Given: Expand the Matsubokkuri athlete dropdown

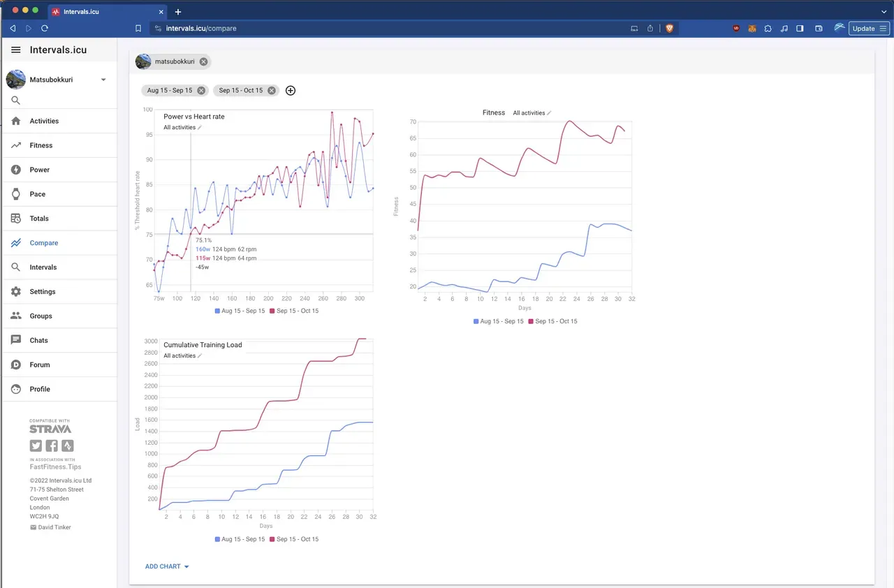Looking at the screenshot, I should 103,80.
